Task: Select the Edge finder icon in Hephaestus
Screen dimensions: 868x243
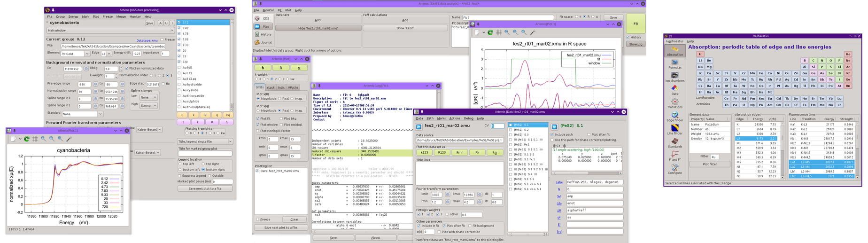Action: pyautogui.click(x=674, y=115)
